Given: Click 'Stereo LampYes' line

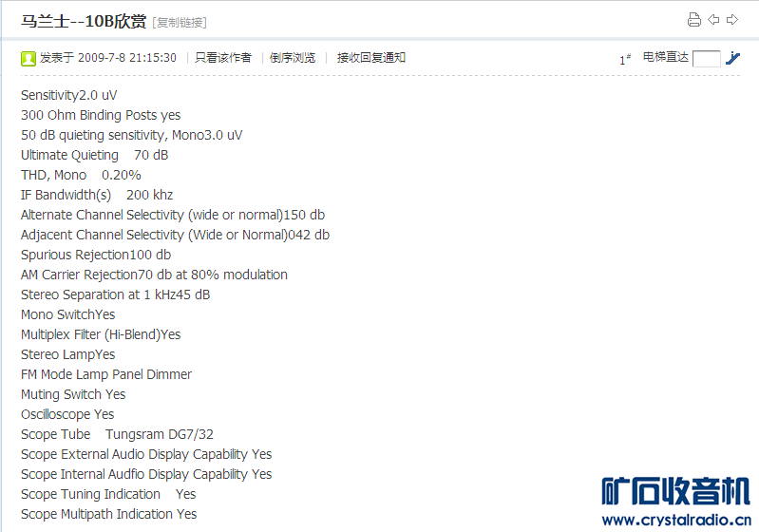Looking at the screenshot, I should 67,354.
